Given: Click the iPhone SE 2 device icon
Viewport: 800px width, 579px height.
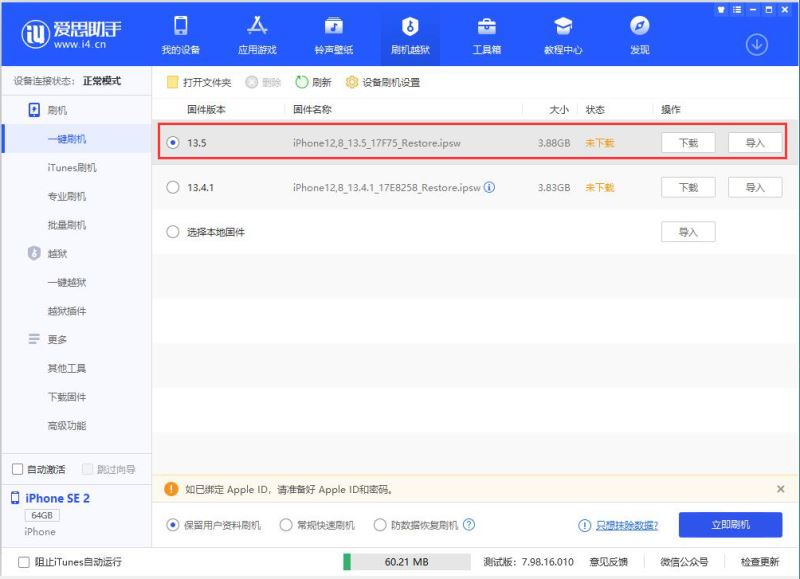Looking at the screenshot, I should [15, 498].
